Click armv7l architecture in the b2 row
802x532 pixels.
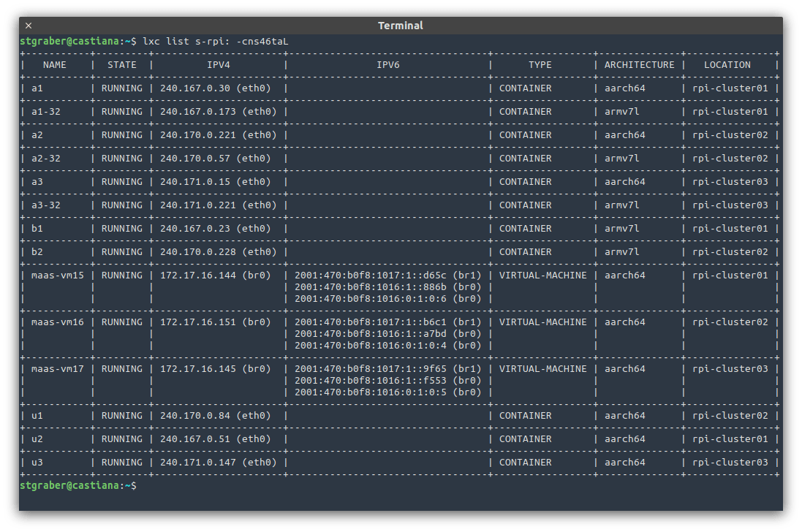coord(621,252)
